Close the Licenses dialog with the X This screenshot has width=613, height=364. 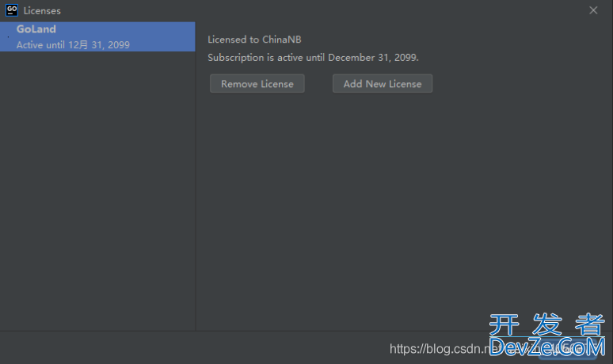point(593,10)
